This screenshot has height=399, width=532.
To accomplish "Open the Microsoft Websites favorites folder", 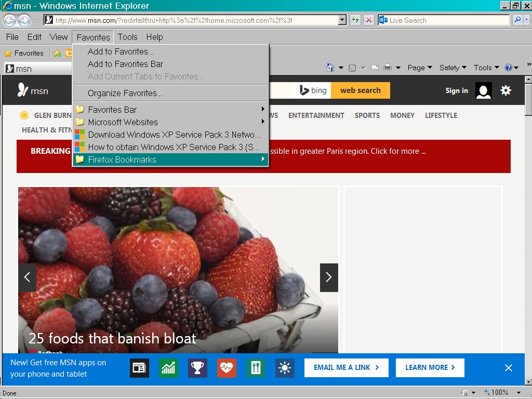I will tap(123, 122).
